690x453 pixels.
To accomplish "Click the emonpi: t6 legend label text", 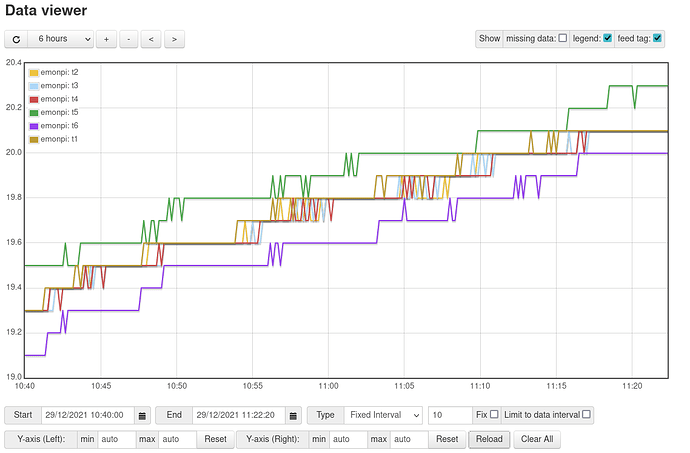I will pos(59,126).
